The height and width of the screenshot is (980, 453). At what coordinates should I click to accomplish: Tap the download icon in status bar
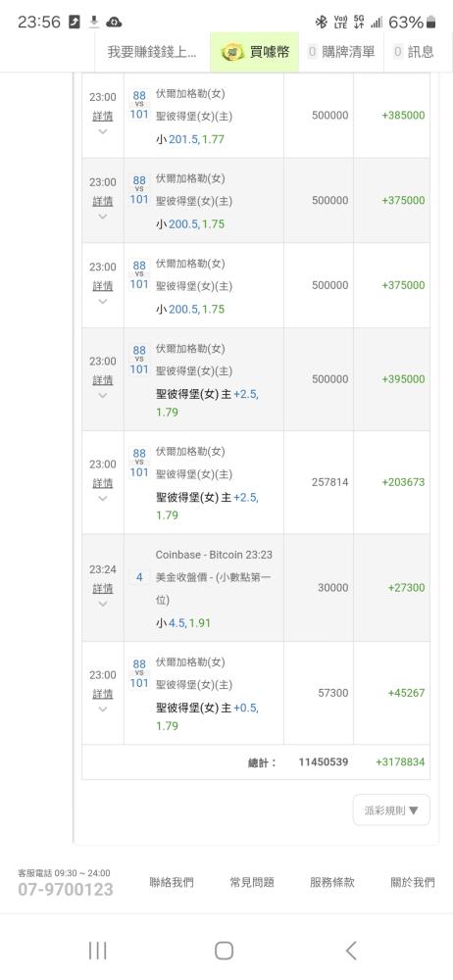click(x=94, y=23)
